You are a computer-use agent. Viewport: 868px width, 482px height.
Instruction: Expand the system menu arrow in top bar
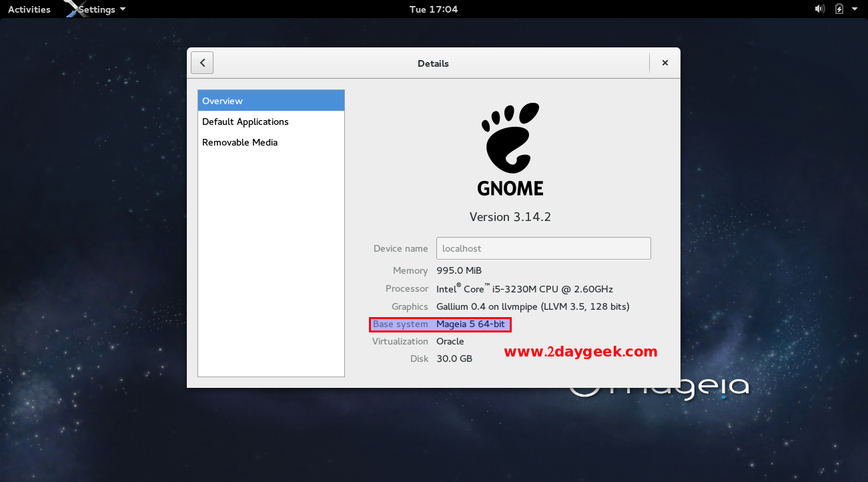857,9
